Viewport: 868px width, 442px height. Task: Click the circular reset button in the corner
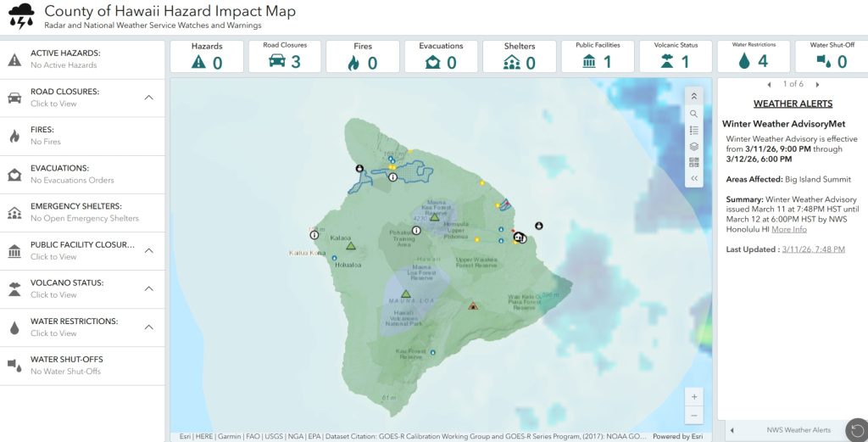pyautogui.click(x=857, y=430)
